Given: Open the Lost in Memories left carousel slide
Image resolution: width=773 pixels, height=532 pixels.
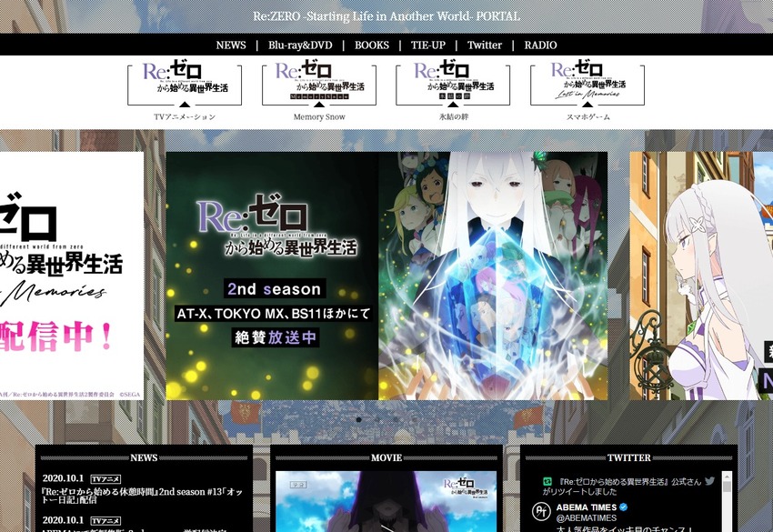Looking at the screenshot, I should [72, 276].
